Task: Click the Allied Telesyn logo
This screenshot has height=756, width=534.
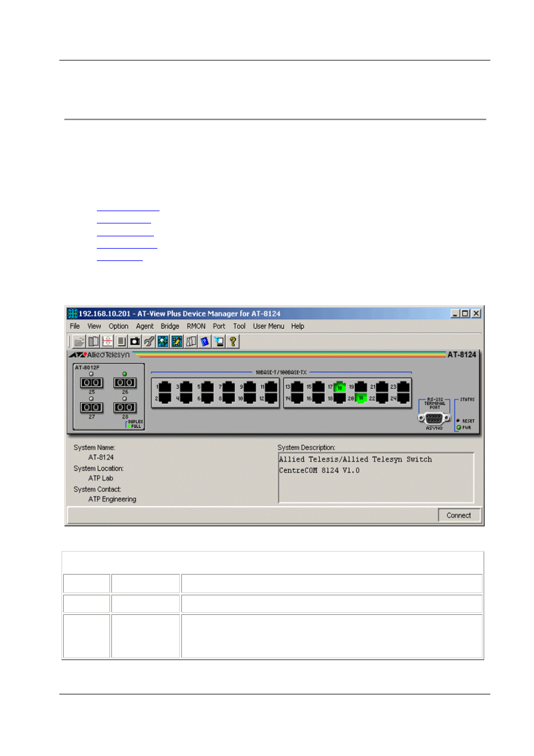Action: point(100,355)
